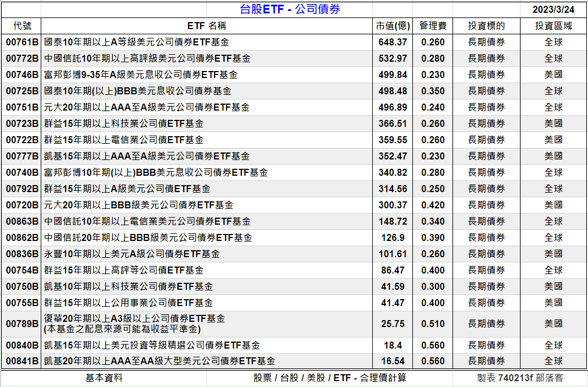Select the ETF 名稱 column header
588x387 pixels.
(206, 26)
